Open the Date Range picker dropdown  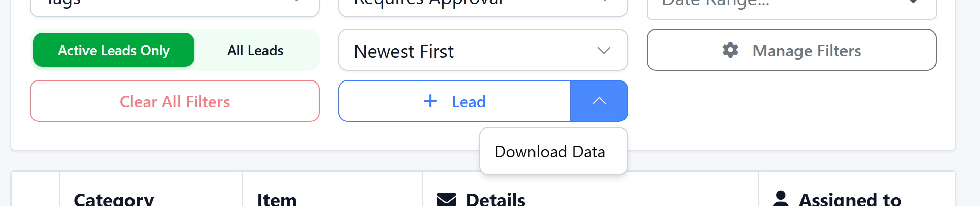[x=791, y=7]
